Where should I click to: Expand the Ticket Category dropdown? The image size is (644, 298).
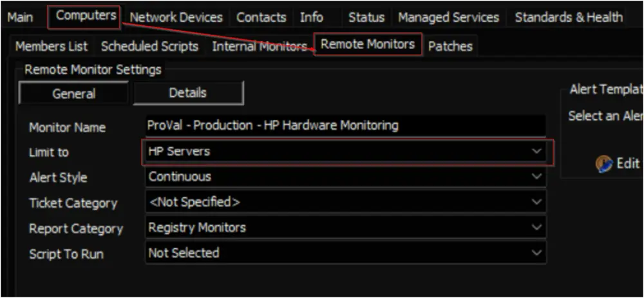pyautogui.click(x=346, y=203)
